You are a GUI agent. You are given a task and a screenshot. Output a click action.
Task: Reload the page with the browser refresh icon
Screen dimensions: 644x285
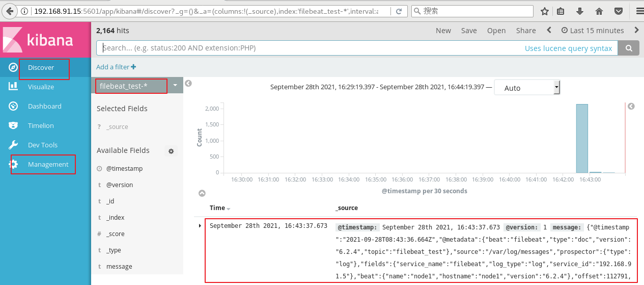click(399, 11)
